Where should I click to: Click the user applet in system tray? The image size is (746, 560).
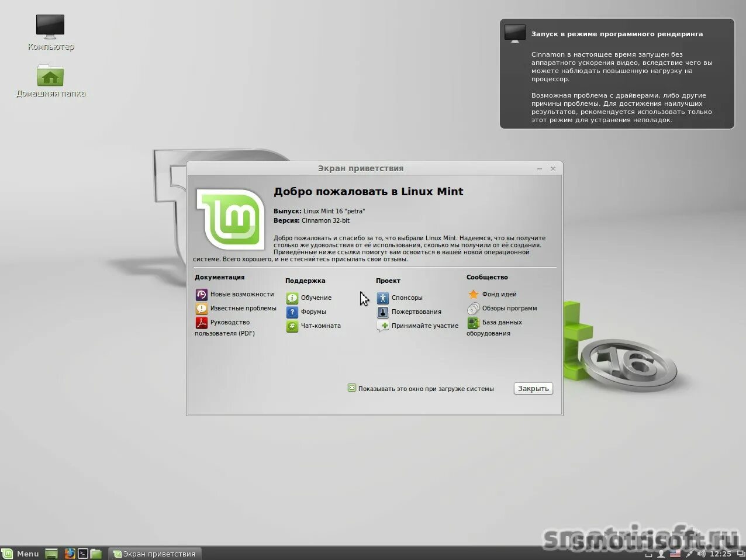point(661,554)
